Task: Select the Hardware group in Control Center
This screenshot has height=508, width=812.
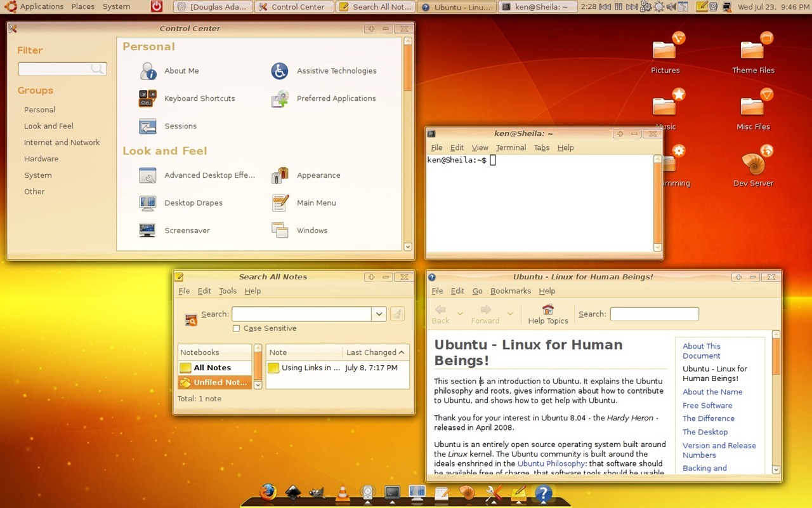Action: [x=41, y=159]
